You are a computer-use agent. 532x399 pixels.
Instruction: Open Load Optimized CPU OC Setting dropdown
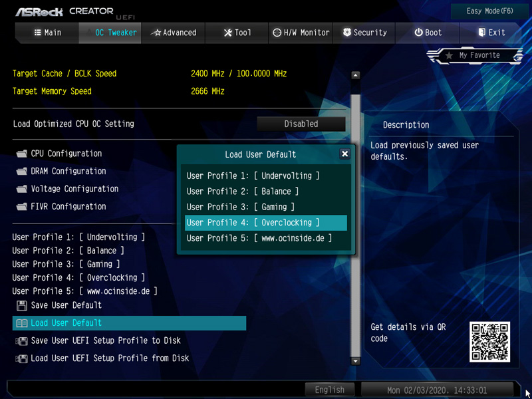pyautogui.click(x=301, y=124)
